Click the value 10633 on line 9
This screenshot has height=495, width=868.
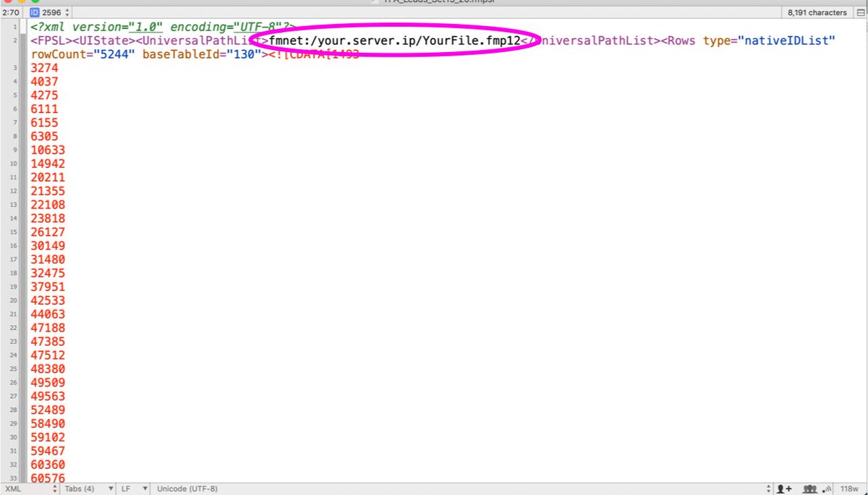pyautogui.click(x=48, y=150)
